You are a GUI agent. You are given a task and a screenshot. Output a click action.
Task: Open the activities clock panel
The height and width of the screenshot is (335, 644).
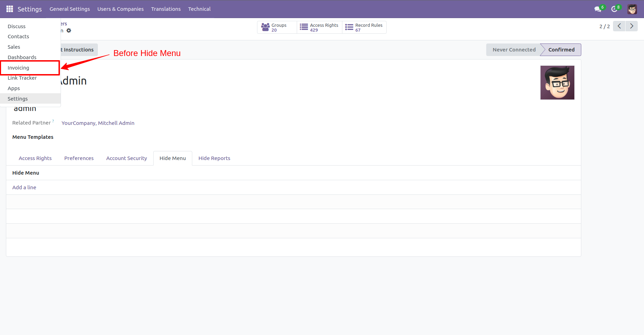pyautogui.click(x=614, y=9)
